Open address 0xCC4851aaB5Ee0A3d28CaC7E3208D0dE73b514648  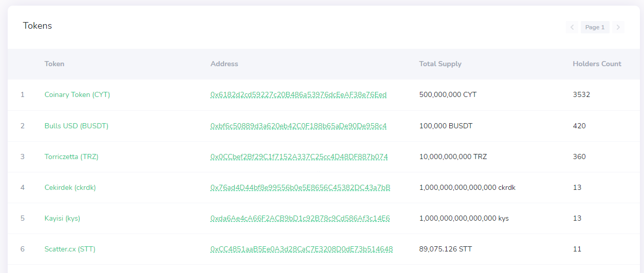pos(302,249)
